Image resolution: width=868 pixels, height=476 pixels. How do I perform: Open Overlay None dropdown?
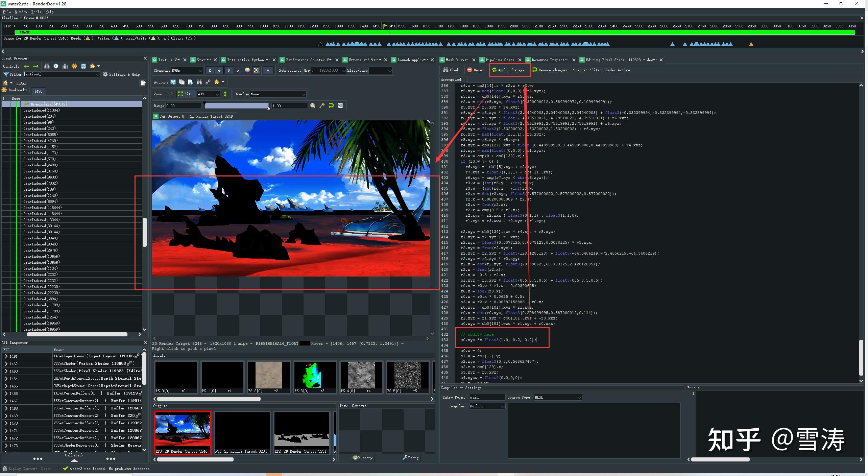278,94
